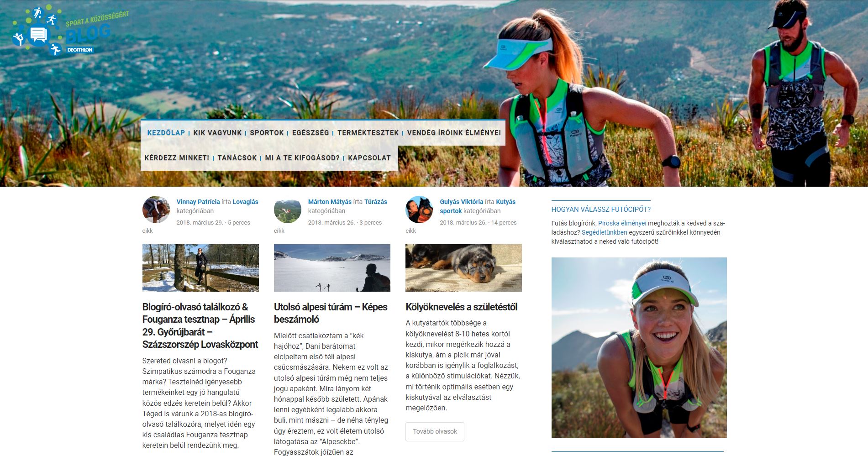Open Vendég íróink élményei menu
Viewport: 868px width, 456px height.
point(454,133)
